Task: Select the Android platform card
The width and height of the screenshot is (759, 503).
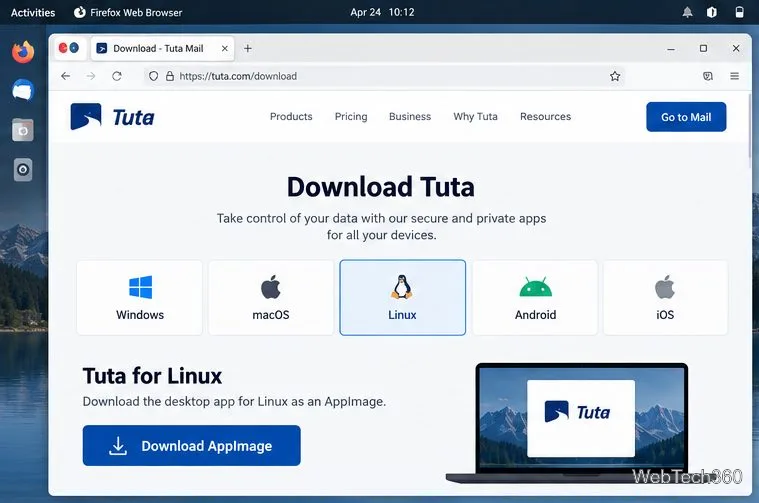Action: [535, 297]
